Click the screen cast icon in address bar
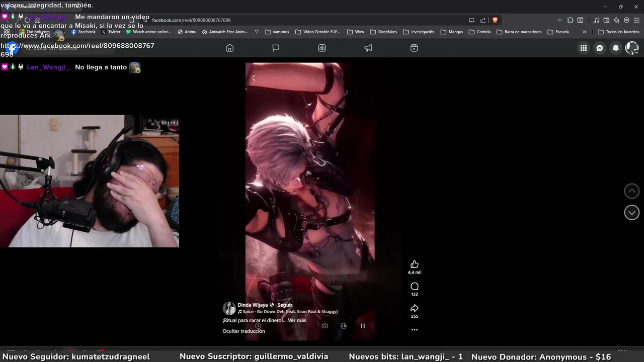The height and width of the screenshot is (362, 644). 471,20
